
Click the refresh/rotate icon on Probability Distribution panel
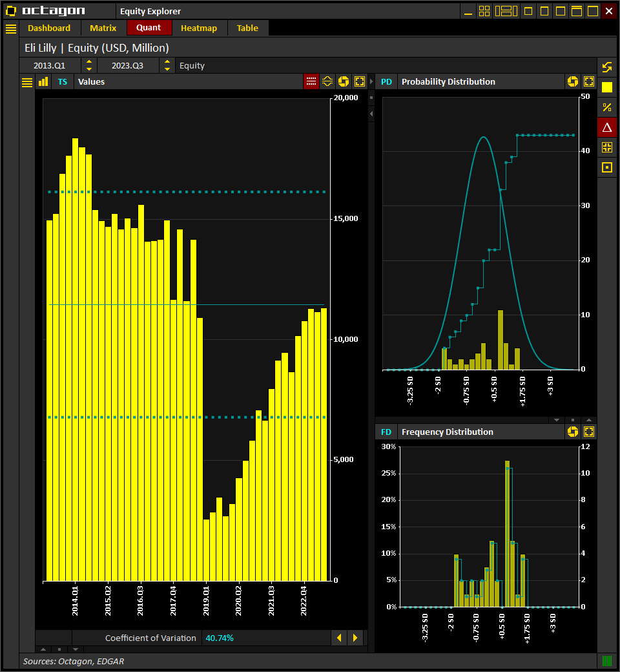tap(573, 81)
